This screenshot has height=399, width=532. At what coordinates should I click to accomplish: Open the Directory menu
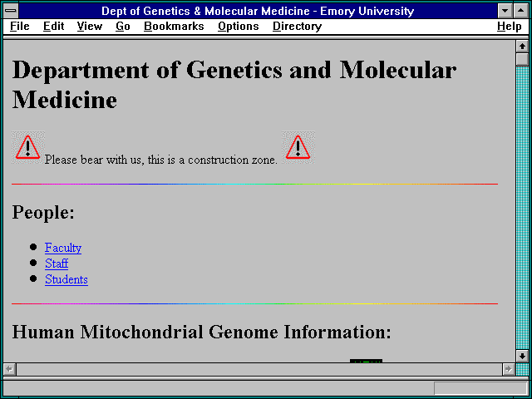click(298, 26)
